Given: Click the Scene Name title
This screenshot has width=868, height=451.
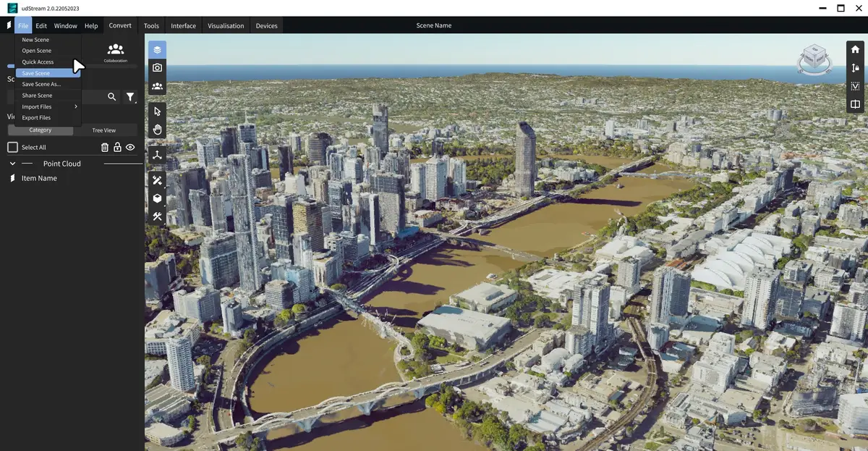Looking at the screenshot, I should (x=434, y=25).
